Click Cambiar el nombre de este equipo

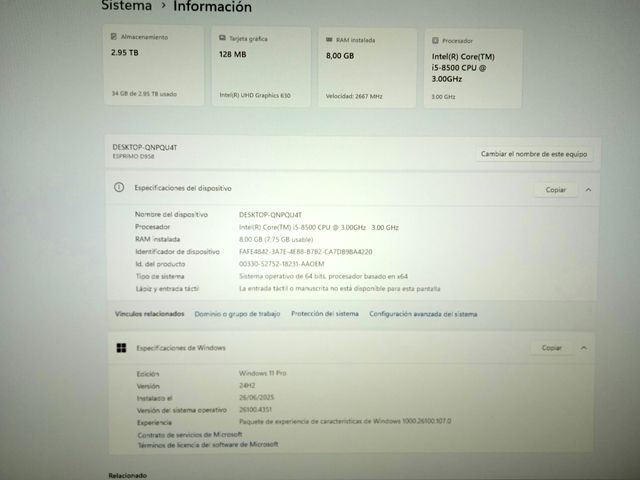pos(534,154)
